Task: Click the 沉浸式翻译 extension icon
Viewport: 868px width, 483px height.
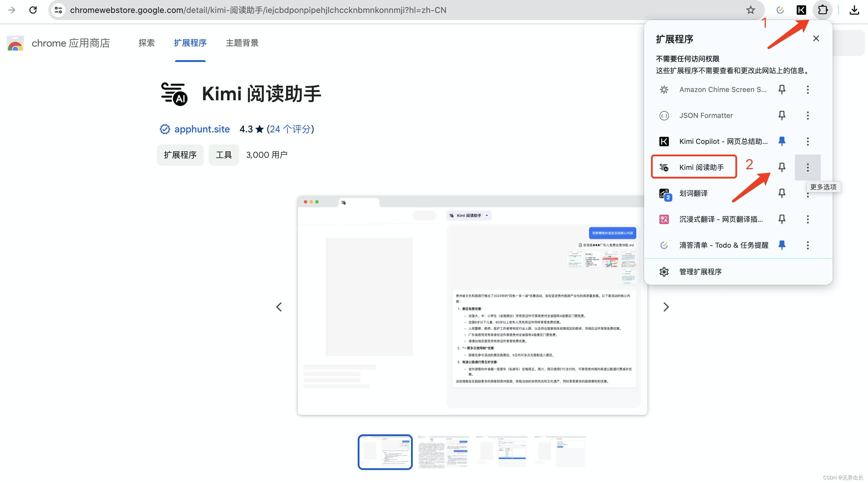Action: tap(664, 219)
